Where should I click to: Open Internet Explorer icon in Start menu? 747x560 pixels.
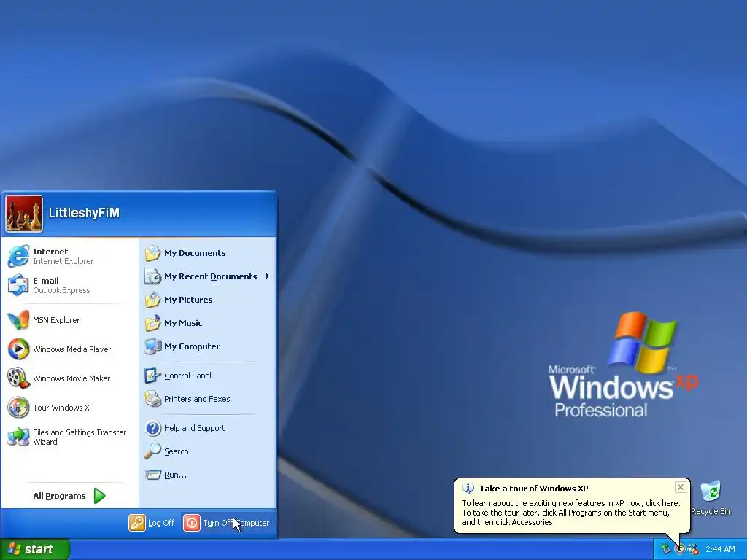pyautogui.click(x=18, y=256)
